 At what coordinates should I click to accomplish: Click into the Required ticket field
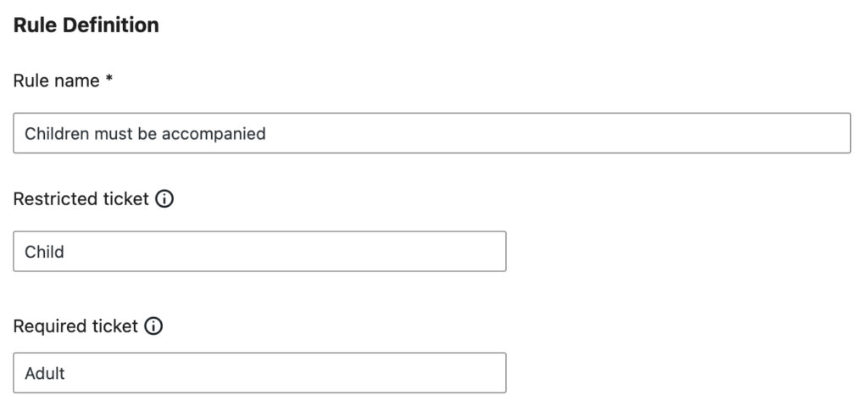(259, 373)
